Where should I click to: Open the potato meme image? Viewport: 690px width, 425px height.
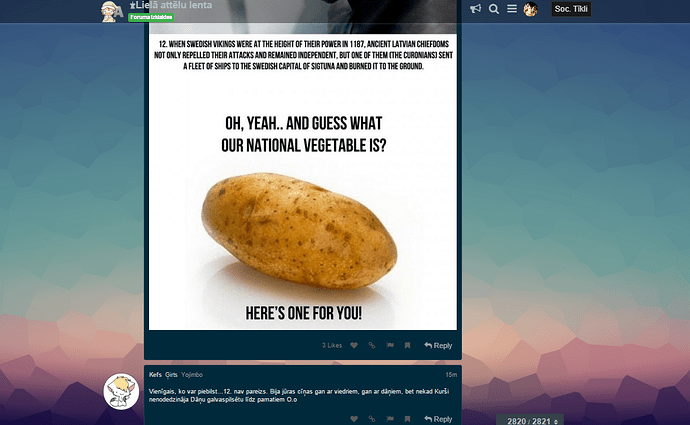tap(303, 165)
